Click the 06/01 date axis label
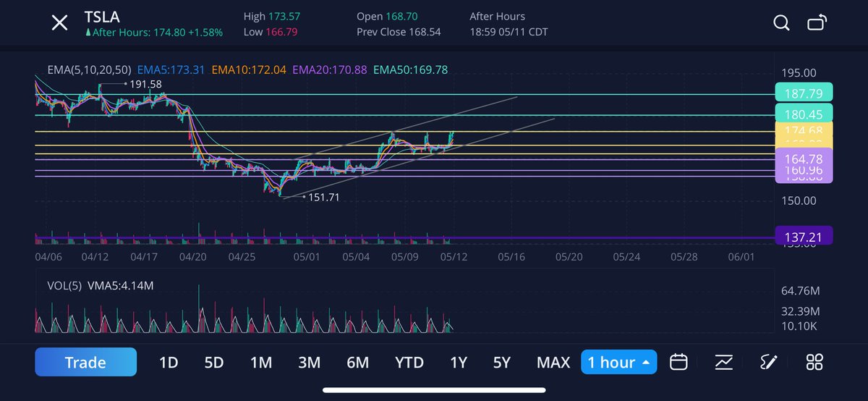Image resolution: width=868 pixels, height=401 pixels. (741, 256)
